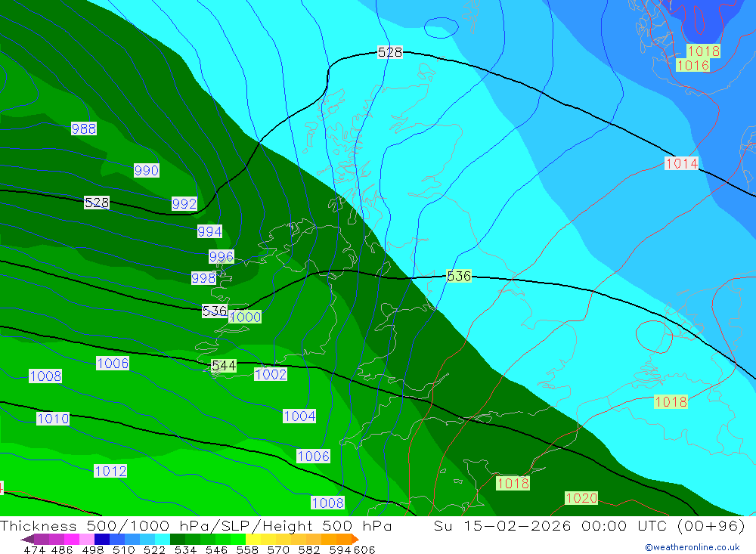Click the 988 isobar label
This screenshot has height=554, width=756.
coord(84,128)
